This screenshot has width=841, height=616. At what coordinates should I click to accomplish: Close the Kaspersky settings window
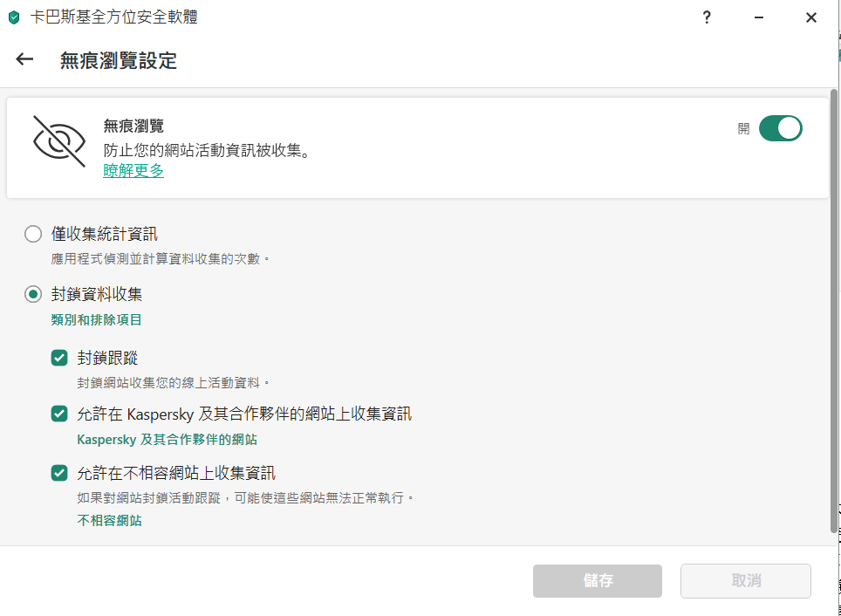click(x=810, y=17)
